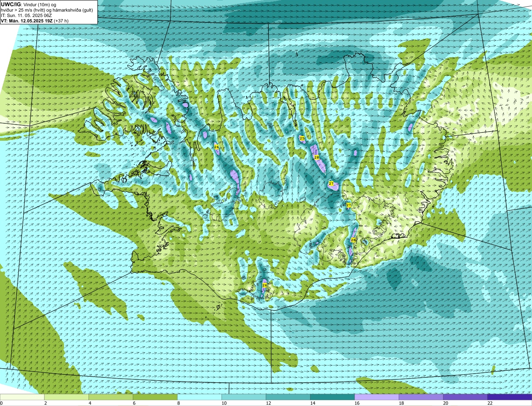Click the legend tick label '16'
Screen dimensions: 532x406
click(x=357, y=403)
